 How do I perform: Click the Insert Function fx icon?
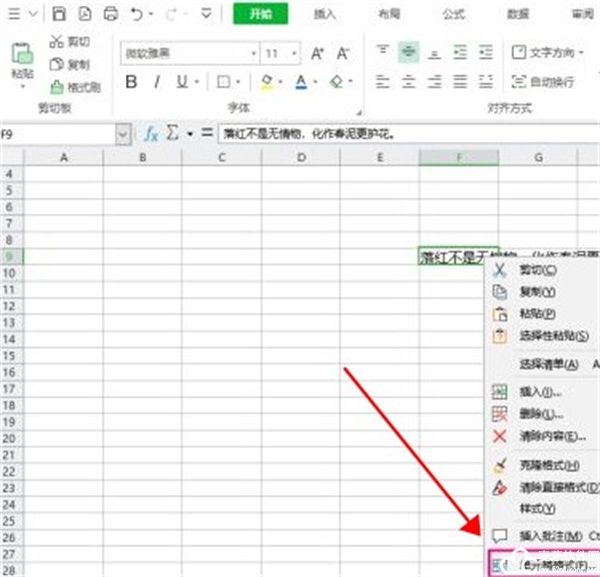coord(152,133)
